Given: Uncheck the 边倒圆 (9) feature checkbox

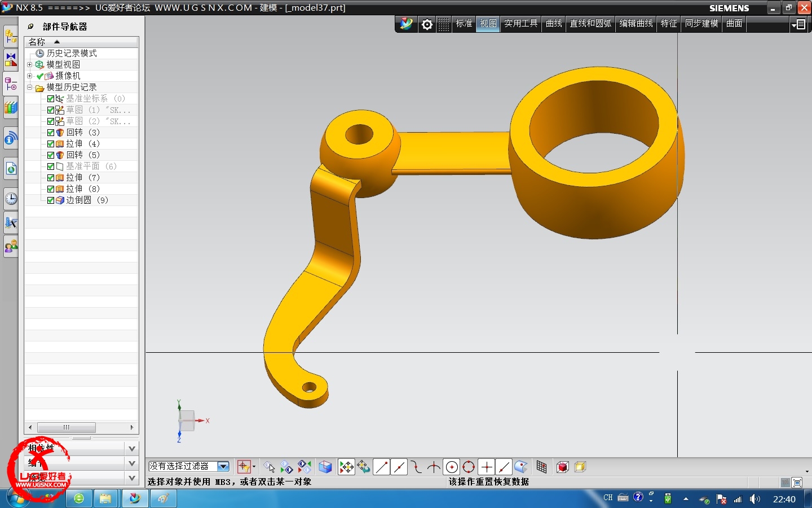Looking at the screenshot, I should pyautogui.click(x=51, y=200).
